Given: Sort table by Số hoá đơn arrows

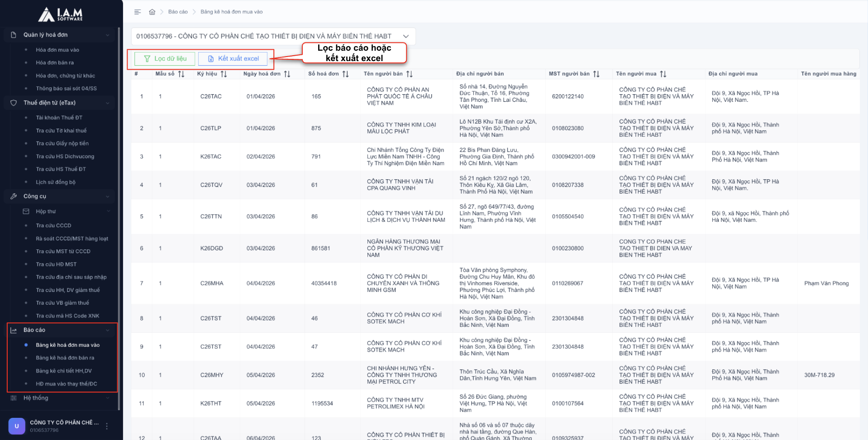Looking at the screenshot, I should point(345,74).
